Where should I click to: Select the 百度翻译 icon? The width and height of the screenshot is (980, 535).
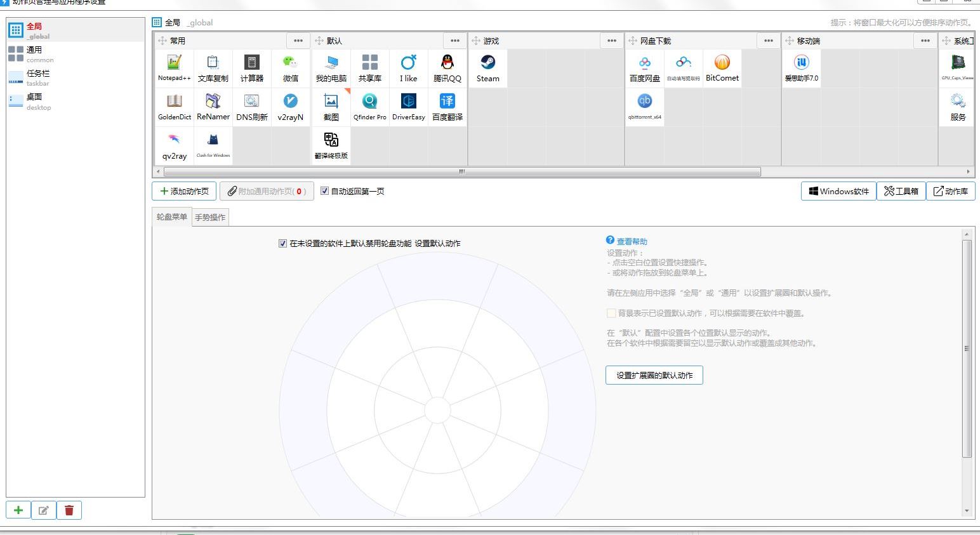[x=447, y=107]
